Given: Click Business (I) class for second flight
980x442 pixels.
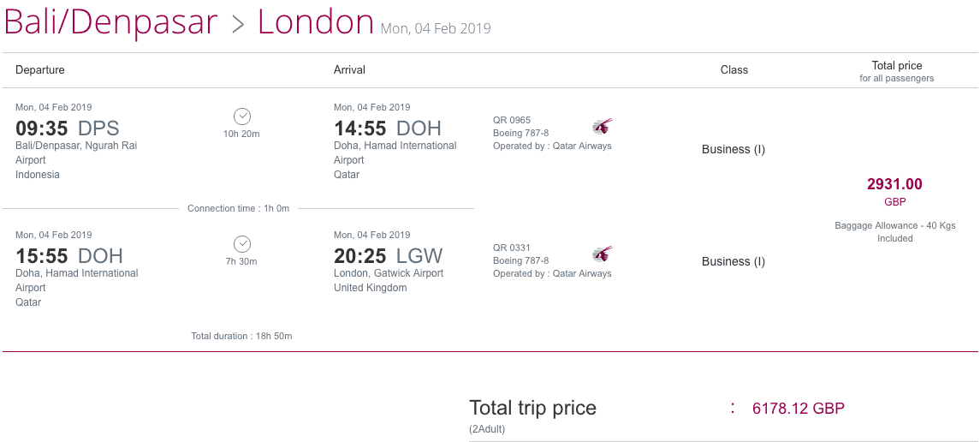Looking at the screenshot, I should (x=734, y=261).
